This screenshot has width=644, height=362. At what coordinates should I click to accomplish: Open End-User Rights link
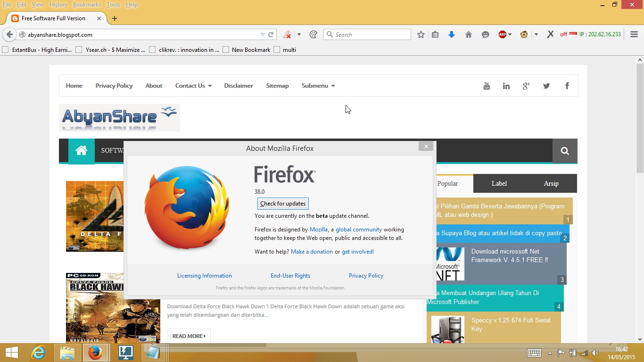290,276
